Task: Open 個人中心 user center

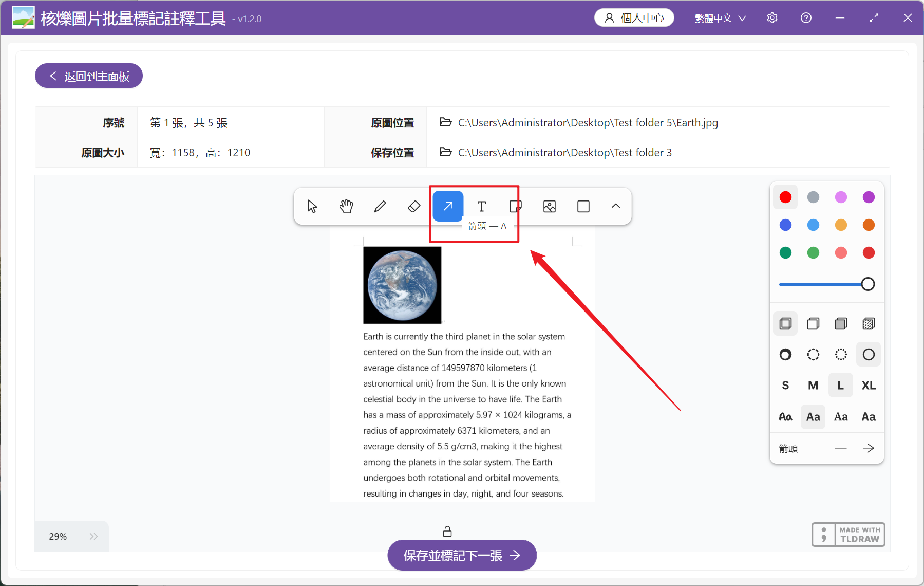Action: [634, 18]
